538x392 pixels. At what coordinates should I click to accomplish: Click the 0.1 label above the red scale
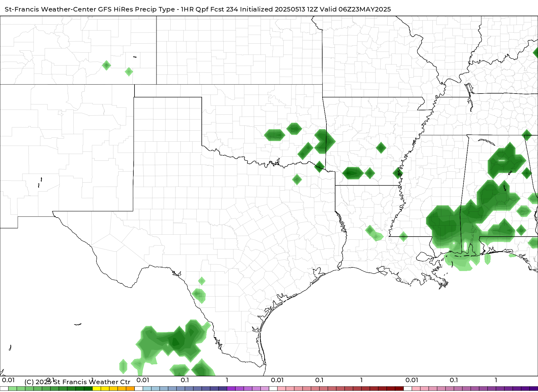coord(319,380)
